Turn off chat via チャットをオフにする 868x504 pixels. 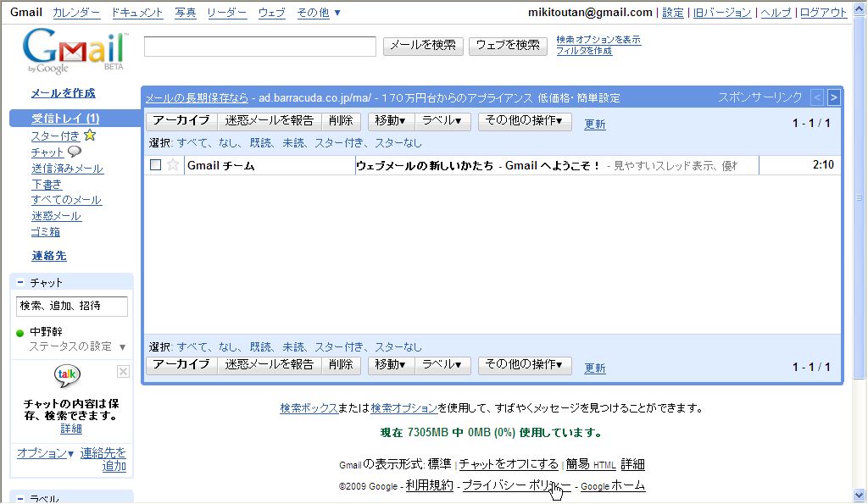[509, 464]
